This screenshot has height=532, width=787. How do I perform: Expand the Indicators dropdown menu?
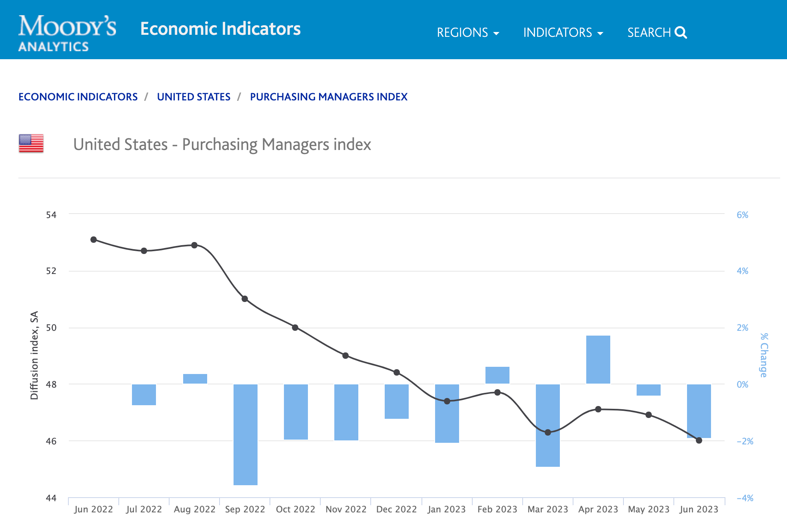pyautogui.click(x=563, y=32)
